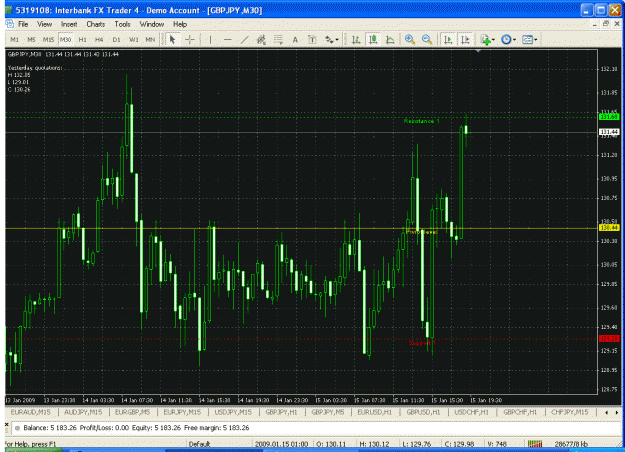
Task: Click the chart shift triangle marker at top
Action: 478,51
